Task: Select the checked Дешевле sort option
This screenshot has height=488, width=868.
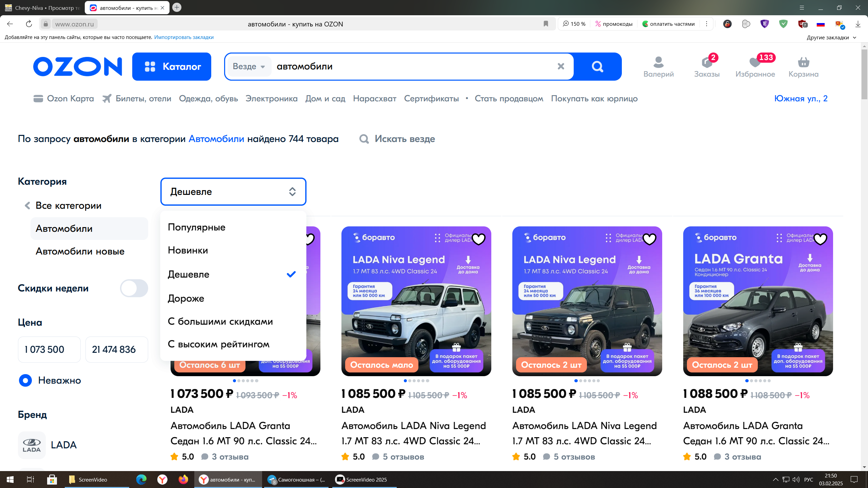Action: click(233, 274)
